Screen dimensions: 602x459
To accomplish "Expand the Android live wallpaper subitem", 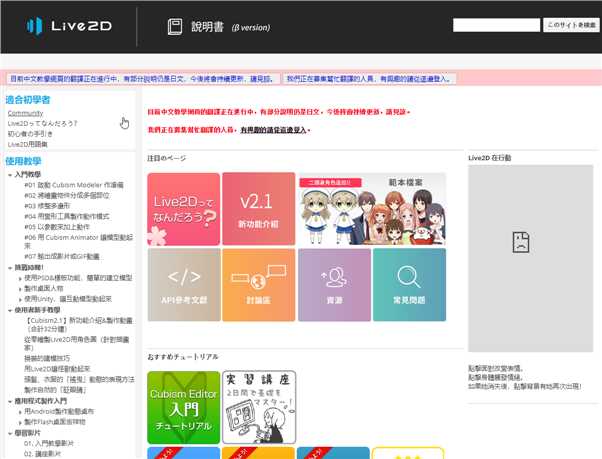I will click(20, 412).
